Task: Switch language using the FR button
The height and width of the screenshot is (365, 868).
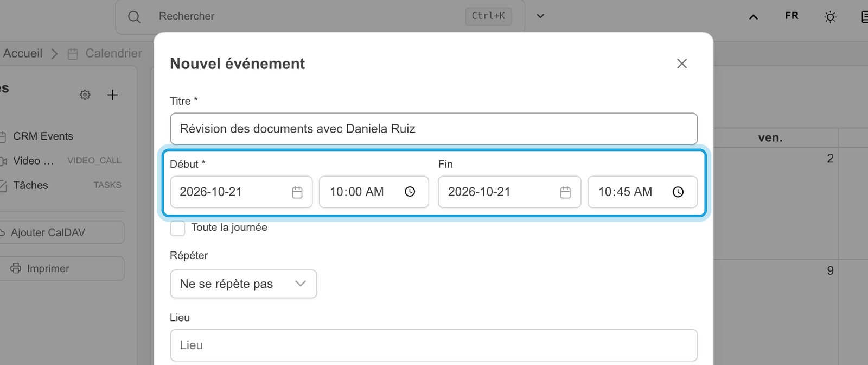Action: [792, 16]
